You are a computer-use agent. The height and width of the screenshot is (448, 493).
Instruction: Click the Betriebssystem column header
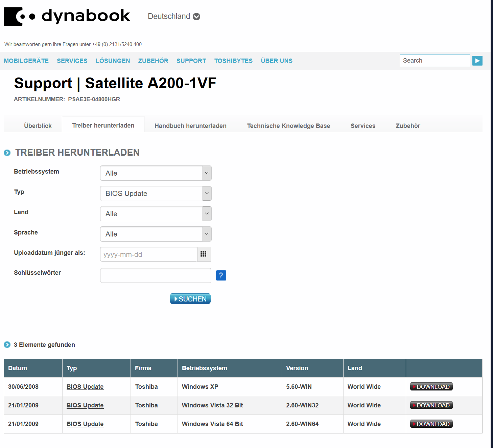pos(230,368)
